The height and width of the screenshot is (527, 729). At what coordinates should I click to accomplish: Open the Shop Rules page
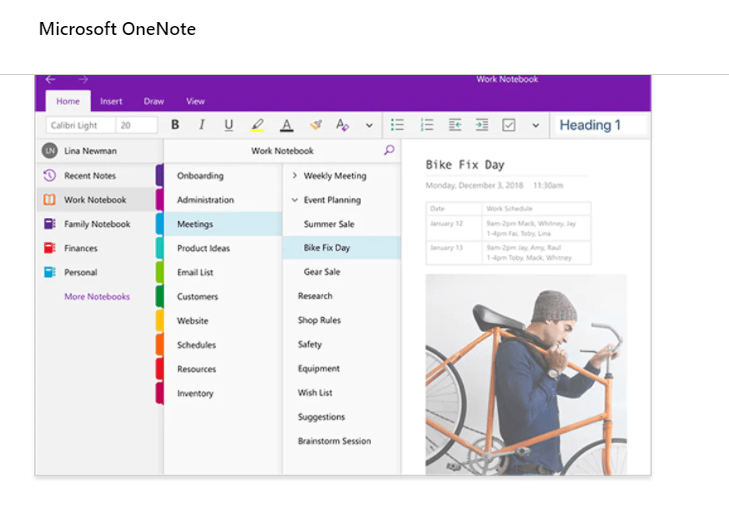pyautogui.click(x=341, y=320)
